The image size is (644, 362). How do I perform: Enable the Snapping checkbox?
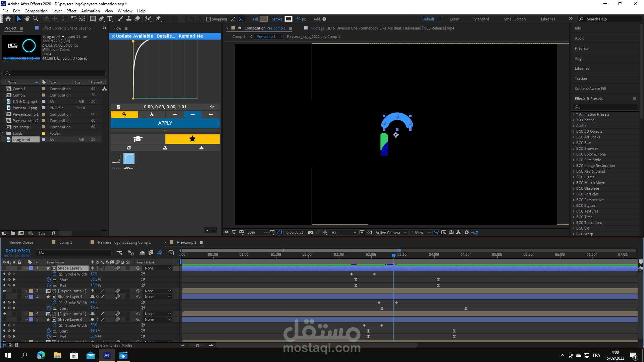click(x=208, y=19)
